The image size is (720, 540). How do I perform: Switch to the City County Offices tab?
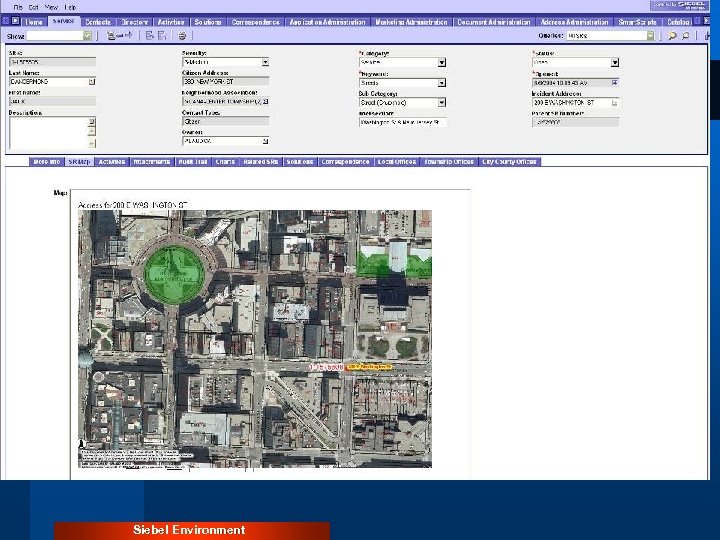pos(509,162)
